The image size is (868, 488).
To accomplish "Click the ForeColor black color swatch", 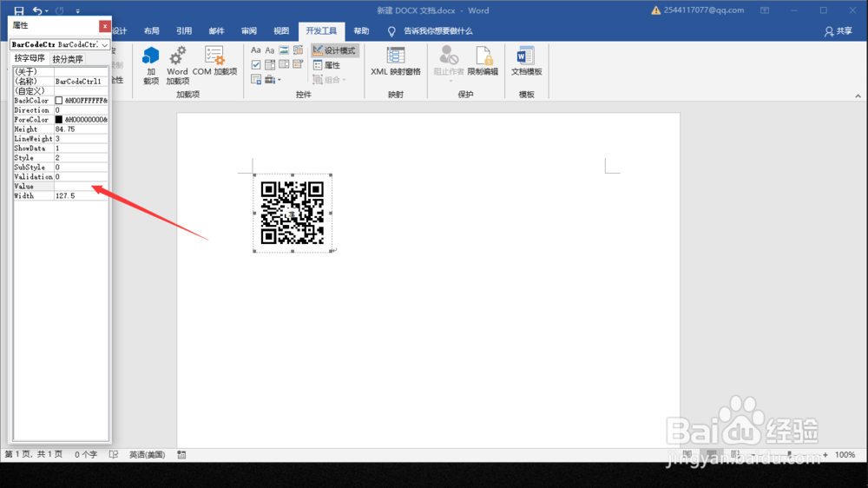I will (x=59, y=120).
